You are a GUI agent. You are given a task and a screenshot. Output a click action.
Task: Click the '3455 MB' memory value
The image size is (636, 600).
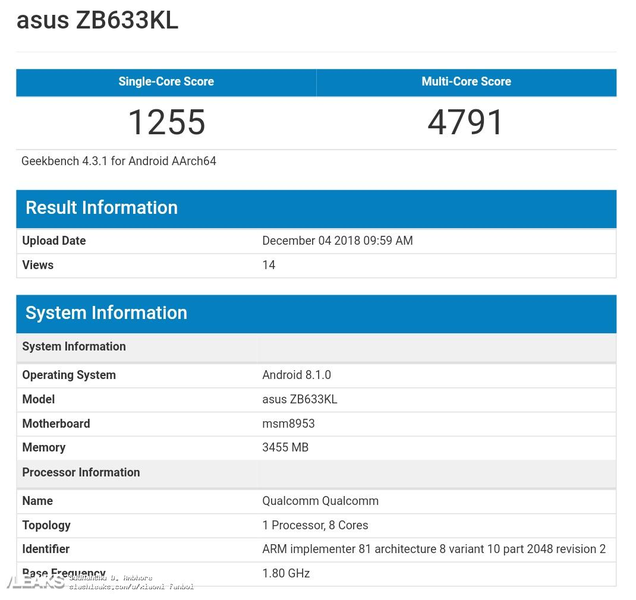pyautogui.click(x=285, y=447)
